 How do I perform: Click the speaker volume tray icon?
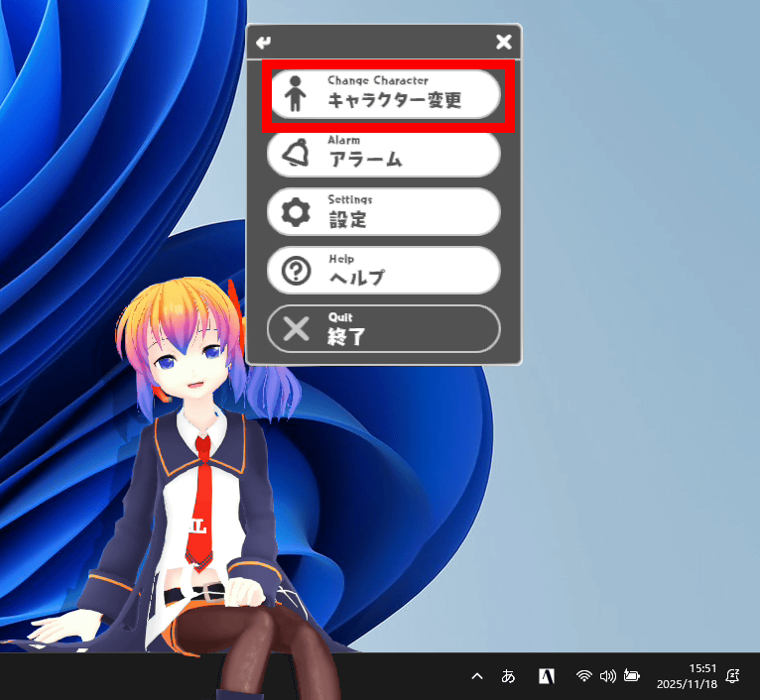click(607, 676)
